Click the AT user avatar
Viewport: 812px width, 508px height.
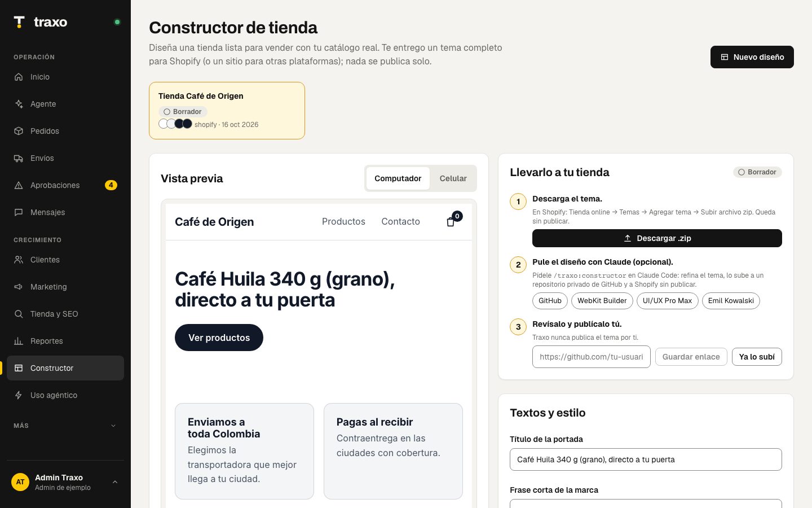click(20, 482)
